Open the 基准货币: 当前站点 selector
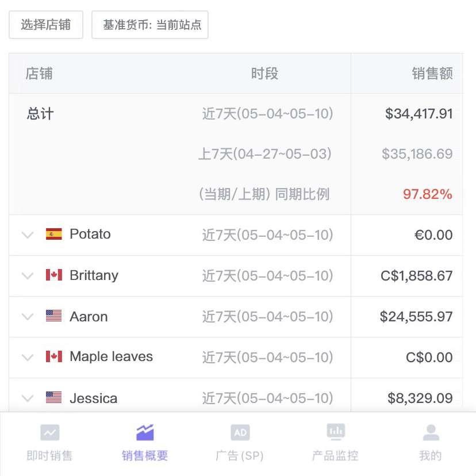The height and width of the screenshot is (476, 476). click(150, 25)
